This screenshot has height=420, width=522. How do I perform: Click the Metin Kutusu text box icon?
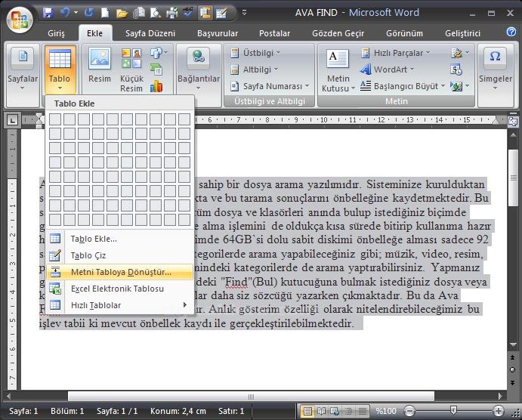tap(337, 58)
